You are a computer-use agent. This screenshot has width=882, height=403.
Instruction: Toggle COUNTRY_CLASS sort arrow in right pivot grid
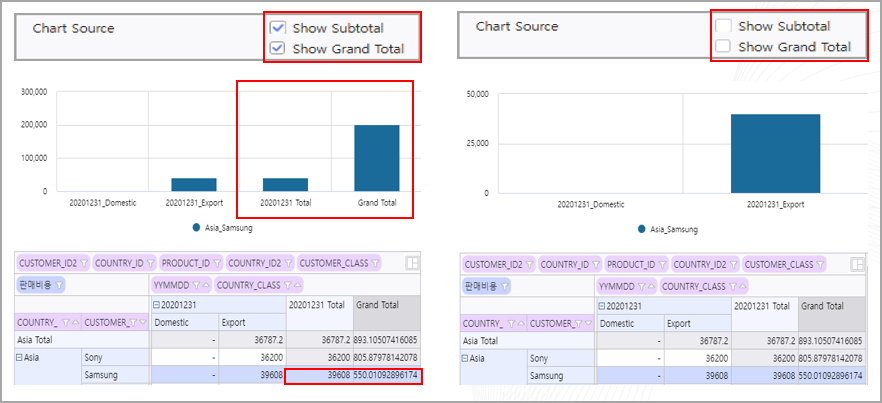pos(742,286)
